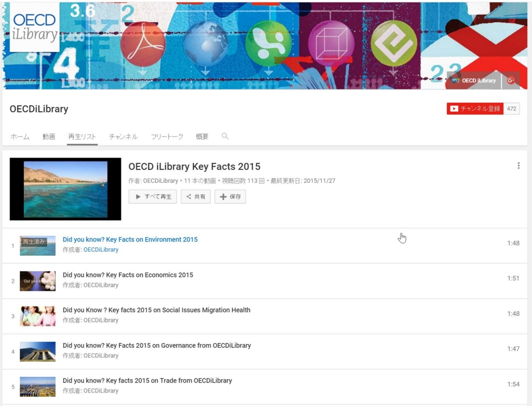532x406 pixels.
Task: Subscribe with the red チャンネル登録 button
Action: [x=475, y=109]
